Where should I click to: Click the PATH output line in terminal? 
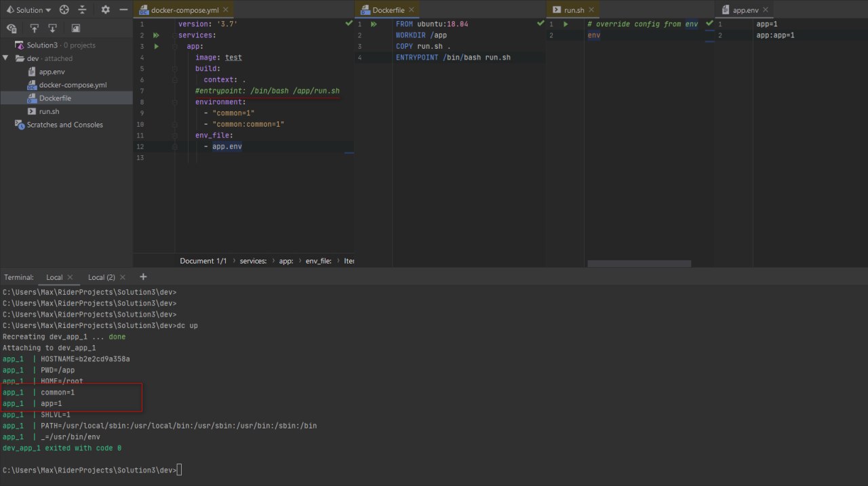point(159,426)
